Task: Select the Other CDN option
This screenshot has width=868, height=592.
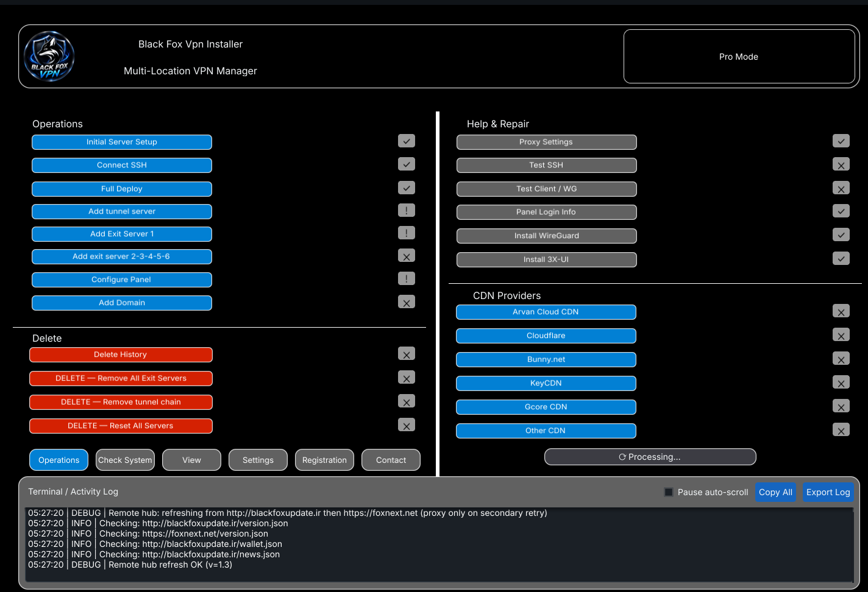Action: click(x=546, y=431)
